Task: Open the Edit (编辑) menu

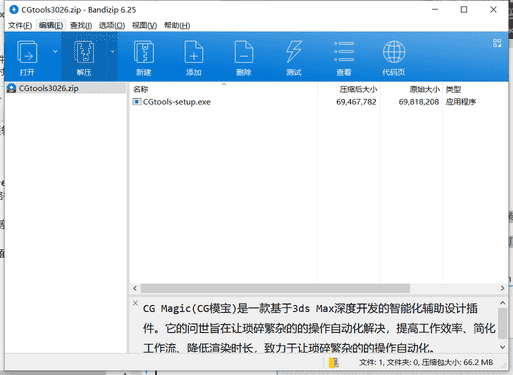Action: coord(51,25)
